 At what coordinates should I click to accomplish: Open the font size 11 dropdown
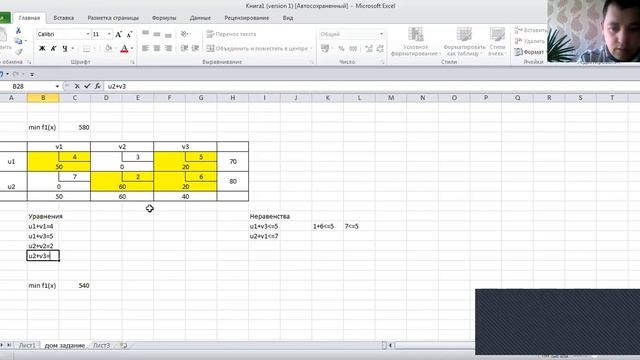pos(109,34)
